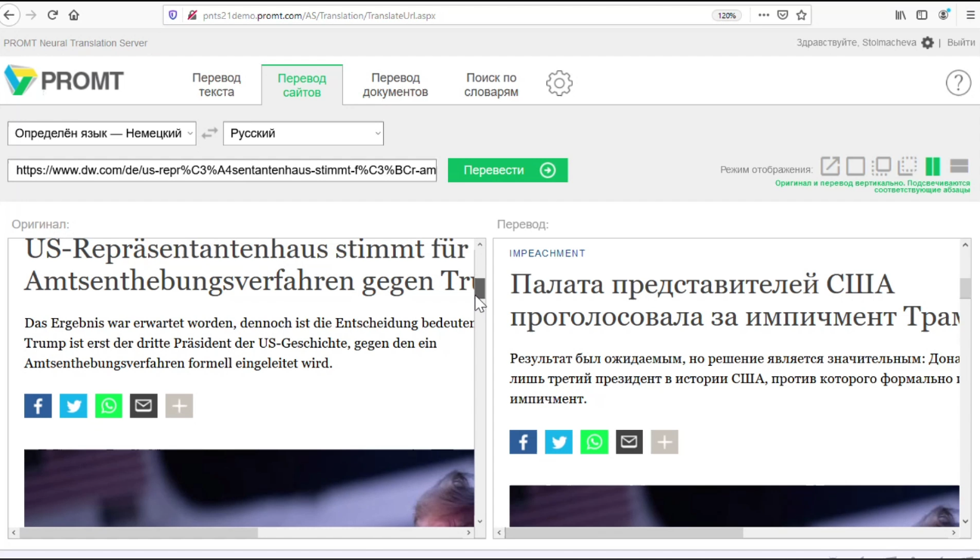Image resolution: width=980 pixels, height=560 pixels.
Task: Click translation pane scroll up arrow
Action: pos(965,245)
